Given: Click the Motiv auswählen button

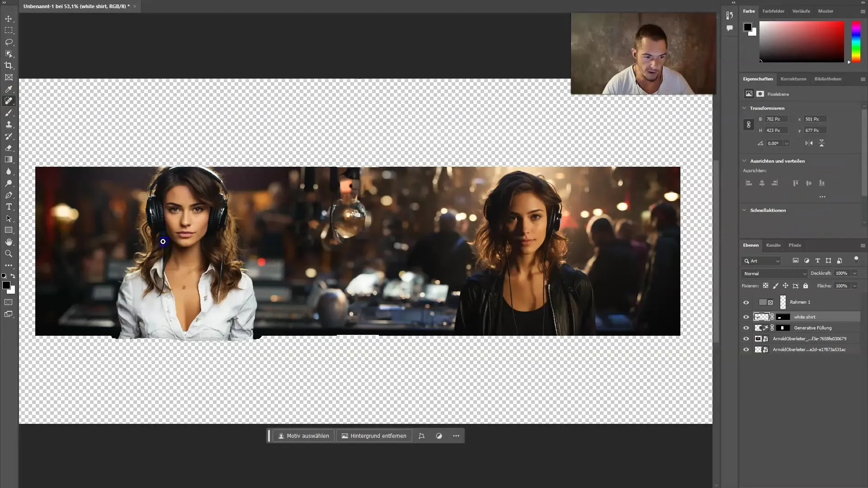Looking at the screenshot, I should 303,436.
